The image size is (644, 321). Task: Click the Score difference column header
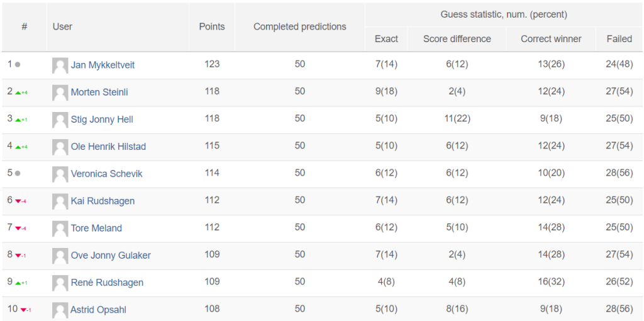(x=457, y=38)
